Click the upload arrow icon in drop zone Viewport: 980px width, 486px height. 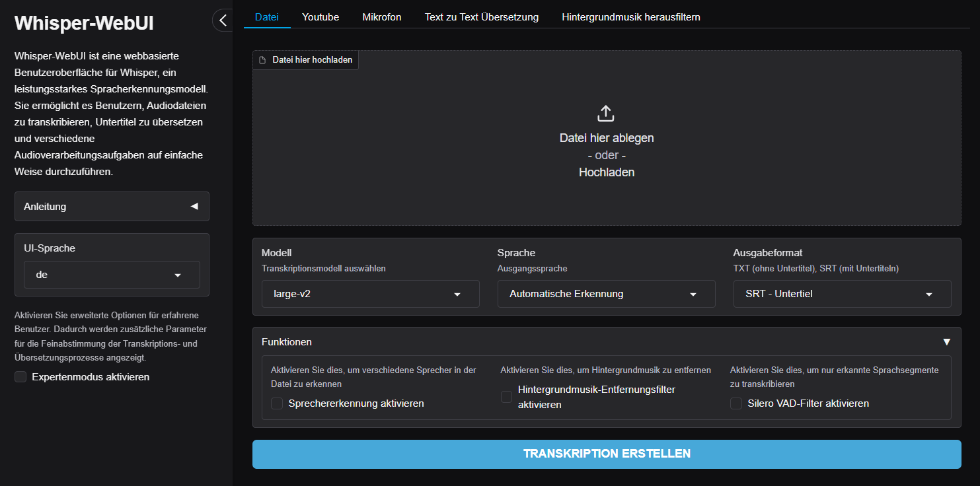tap(606, 114)
